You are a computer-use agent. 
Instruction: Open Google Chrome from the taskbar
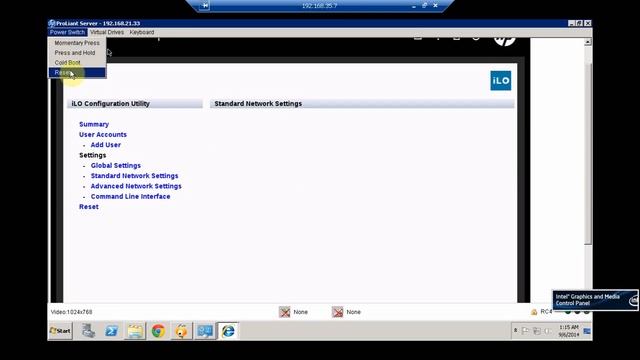(x=158, y=331)
